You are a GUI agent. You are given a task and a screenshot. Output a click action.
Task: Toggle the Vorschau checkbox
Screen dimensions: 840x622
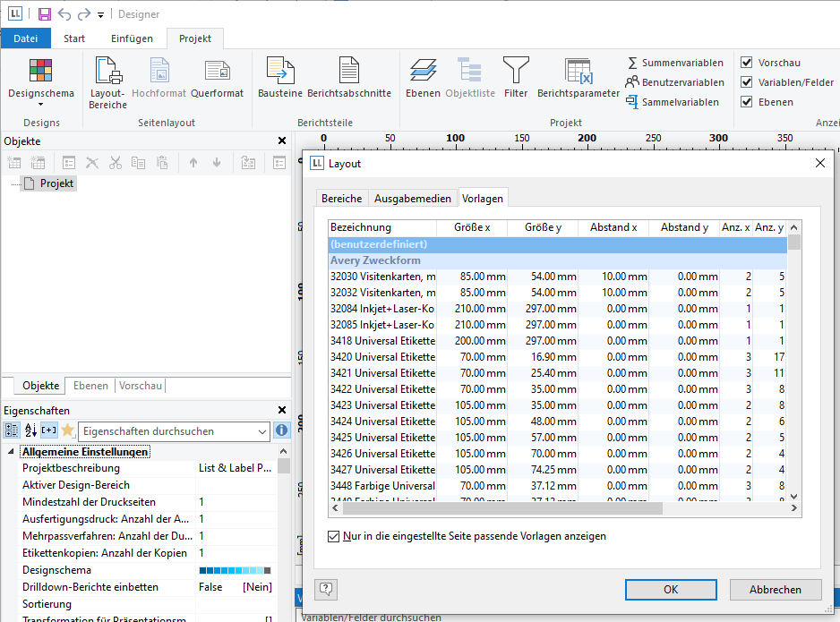(x=747, y=63)
